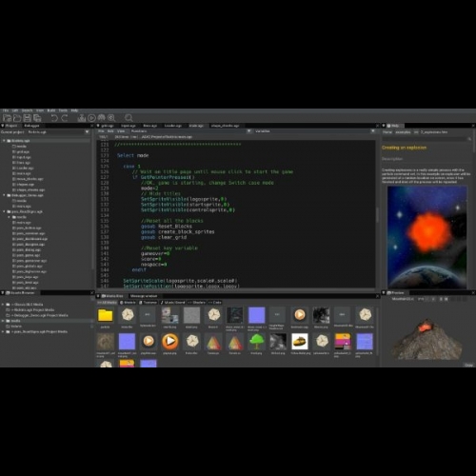Filter media by Code
Image resolution: width=476 pixels, height=476 pixels.
(x=215, y=303)
